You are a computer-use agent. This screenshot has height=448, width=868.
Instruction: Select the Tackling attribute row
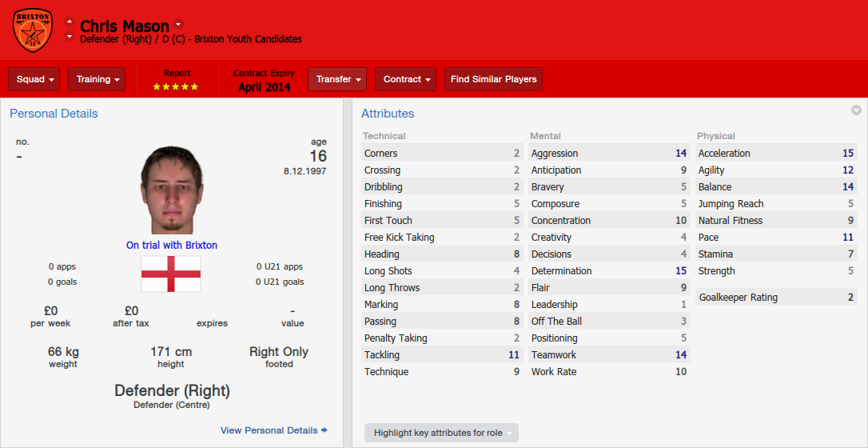[x=442, y=355]
